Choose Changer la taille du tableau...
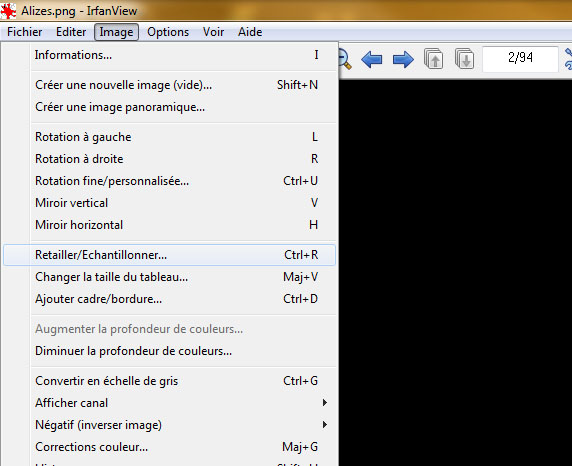The height and width of the screenshot is (466, 572). point(169,277)
